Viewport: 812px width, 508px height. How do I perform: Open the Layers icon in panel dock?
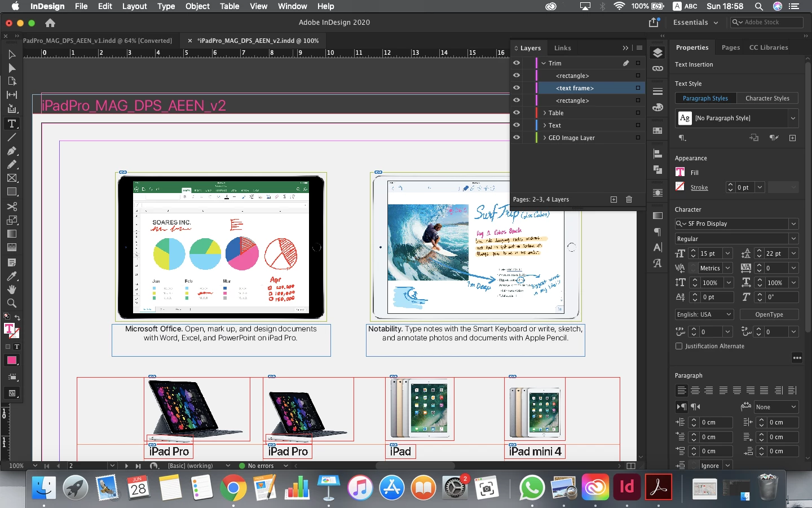click(657, 53)
